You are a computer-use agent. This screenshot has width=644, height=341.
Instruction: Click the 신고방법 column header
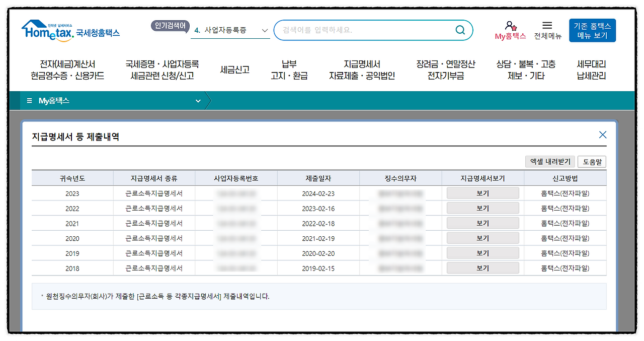coord(565,178)
